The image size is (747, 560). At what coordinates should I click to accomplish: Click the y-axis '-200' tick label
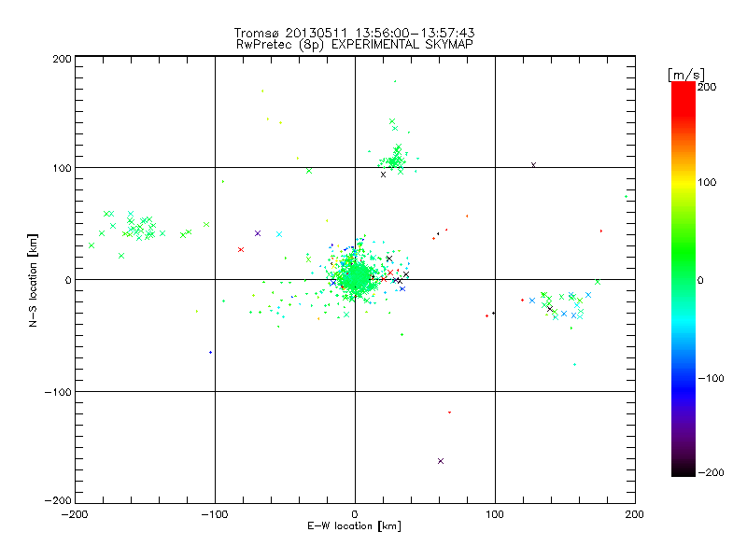[58, 500]
